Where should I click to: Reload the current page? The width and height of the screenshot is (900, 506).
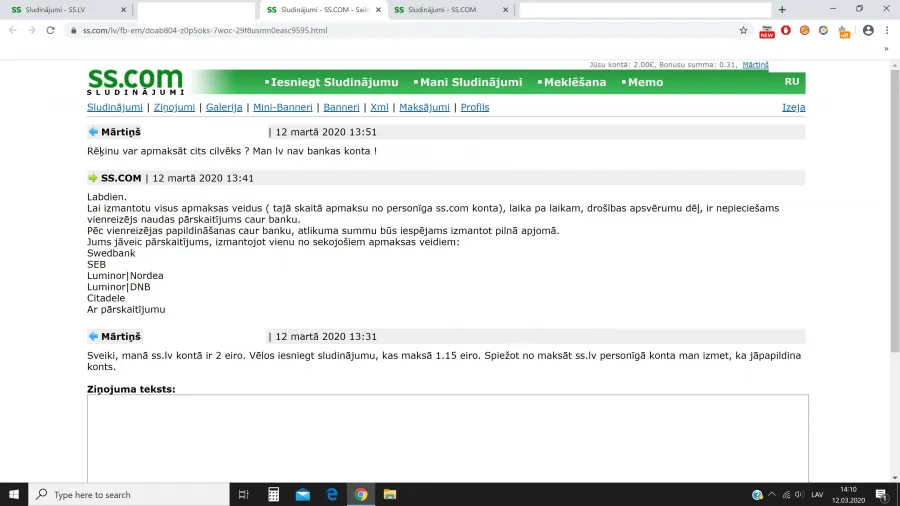coord(51,30)
